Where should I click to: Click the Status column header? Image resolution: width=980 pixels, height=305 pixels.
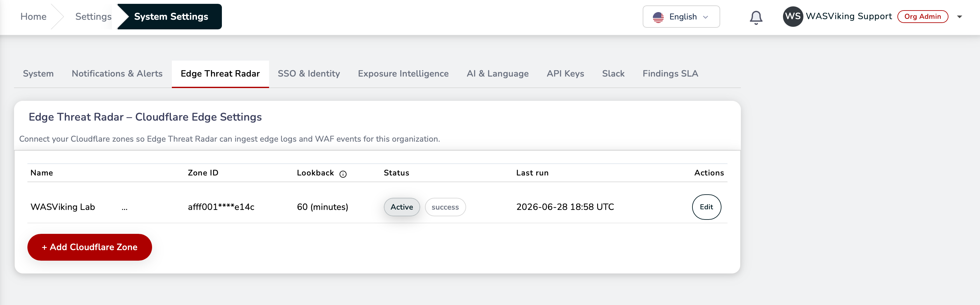click(396, 173)
